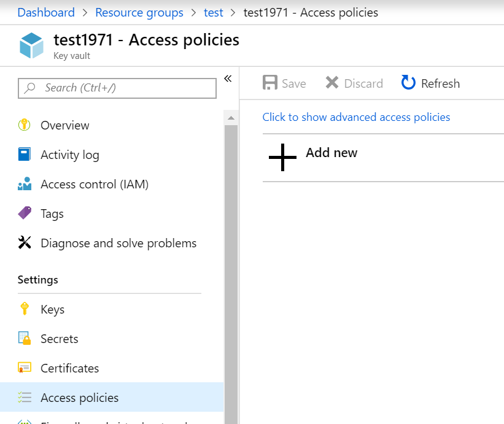This screenshot has height=424, width=504.
Task: Click to show advanced access policies
Action: pos(356,117)
